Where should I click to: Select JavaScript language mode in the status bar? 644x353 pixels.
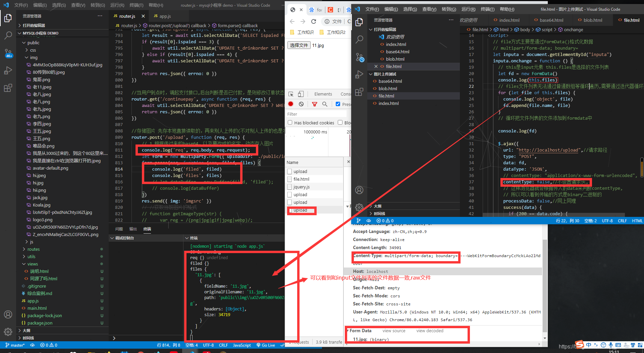click(242, 345)
